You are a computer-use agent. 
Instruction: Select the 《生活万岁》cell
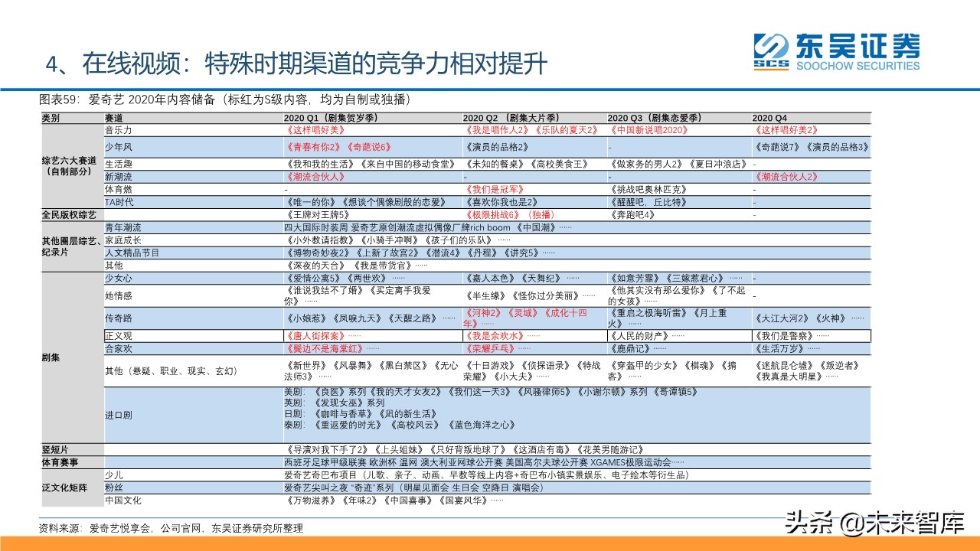click(x=786, y=348)
